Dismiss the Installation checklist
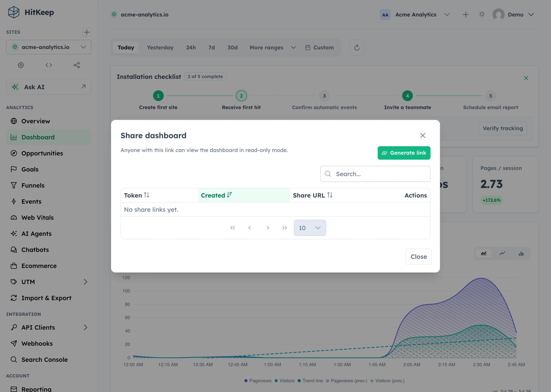 coord(526,78)
